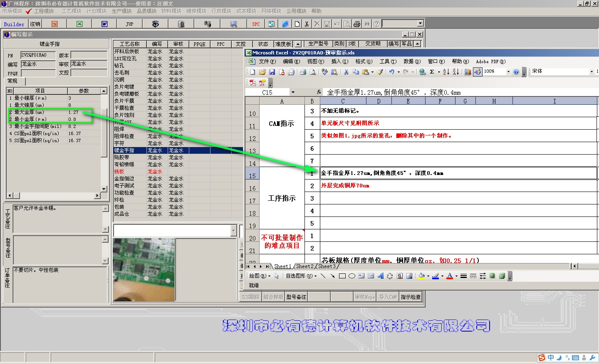Click the printer icon in main toolbar
Viewport: 599px width, 364px height.
point(357,24)
